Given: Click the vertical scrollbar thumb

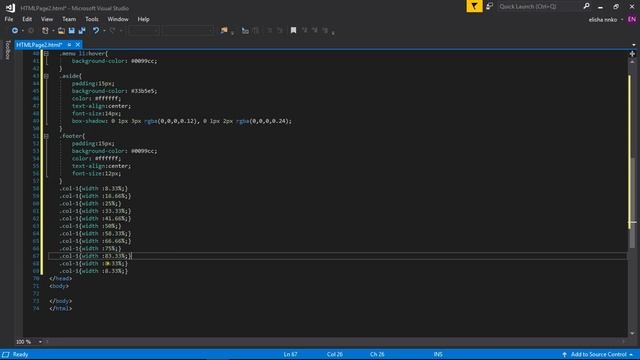Looking at the screenshot, I should (x=632, y=202).
